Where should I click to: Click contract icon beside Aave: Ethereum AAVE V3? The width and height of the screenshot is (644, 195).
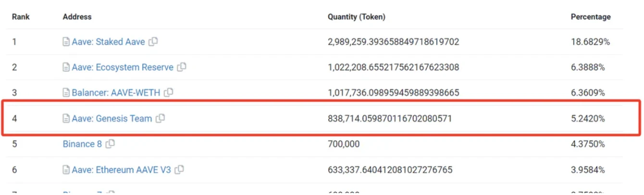coord(66,170)
